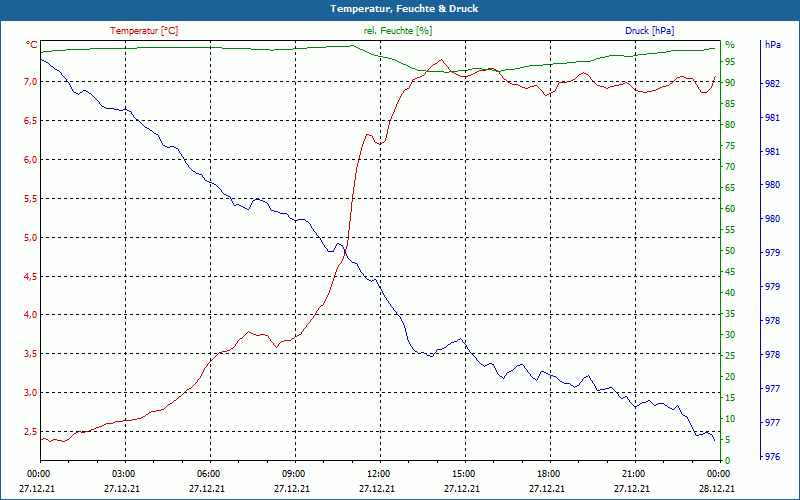Click the 2,5 temperature axis tick label
Image resolution: width=800 pixels, height=500 pixels.
click(31, 432)
